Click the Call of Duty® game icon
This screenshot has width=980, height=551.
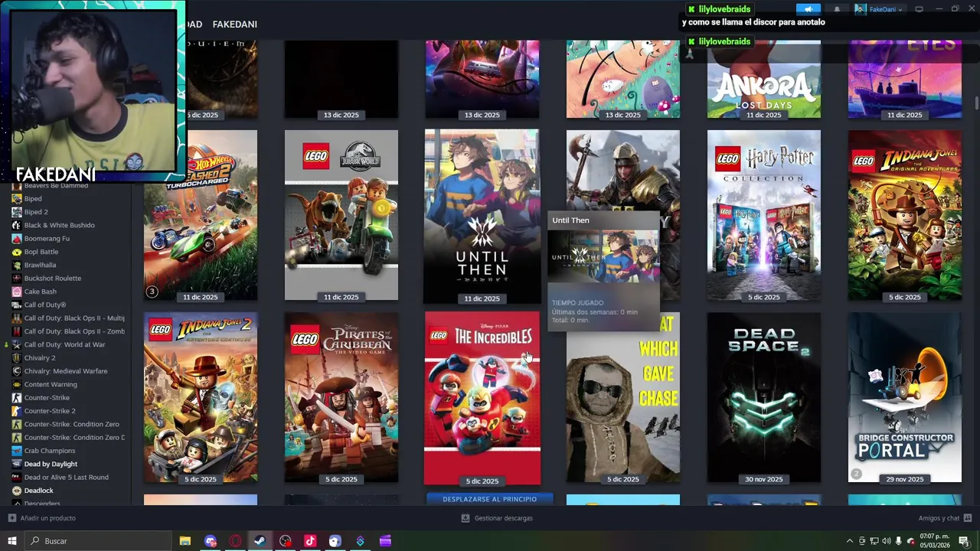click(17, 305)
